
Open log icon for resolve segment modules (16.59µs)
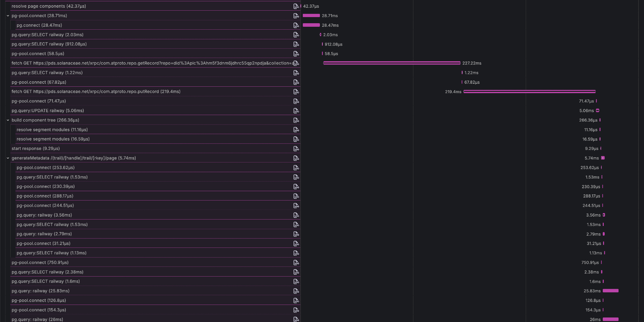pyautogui.click(x=296, y=139)
